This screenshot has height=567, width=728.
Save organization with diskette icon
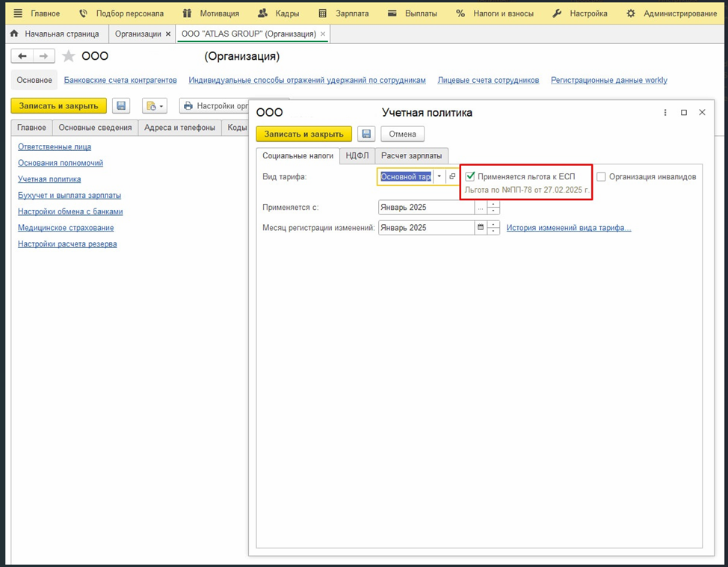click(121, 106)
